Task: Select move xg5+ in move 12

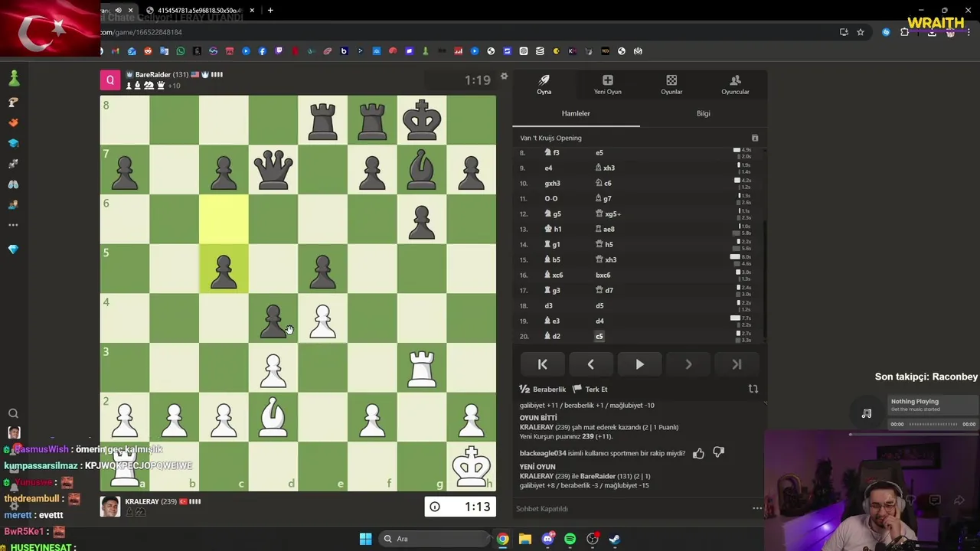Action: click(608, 214)
